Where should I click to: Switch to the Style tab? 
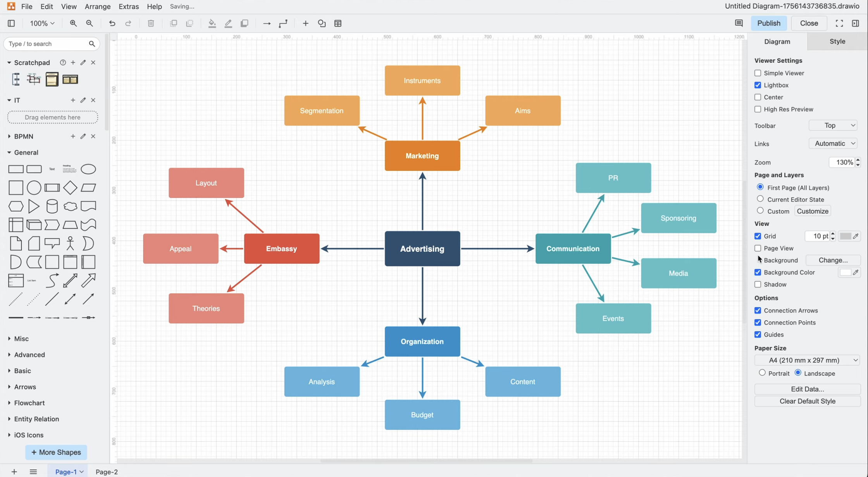click(x=837, y=41)
